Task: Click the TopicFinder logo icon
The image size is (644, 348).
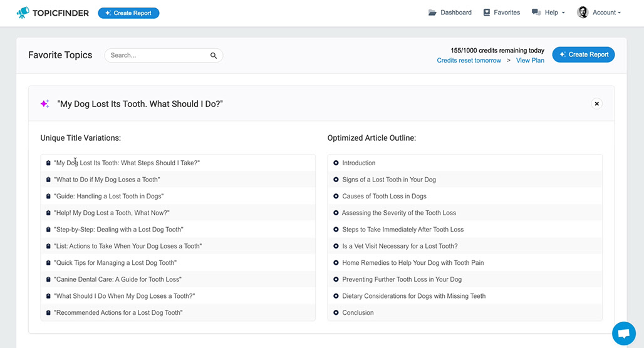Action: point(23,13)
